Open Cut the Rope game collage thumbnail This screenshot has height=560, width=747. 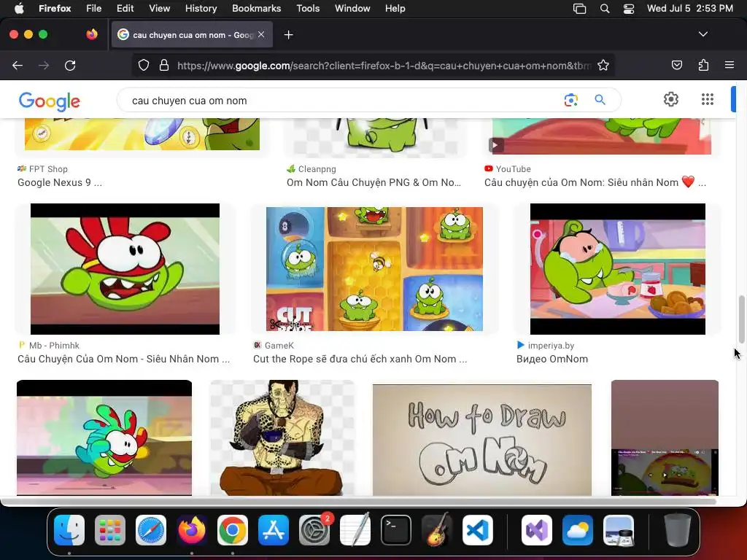[374, 269]
